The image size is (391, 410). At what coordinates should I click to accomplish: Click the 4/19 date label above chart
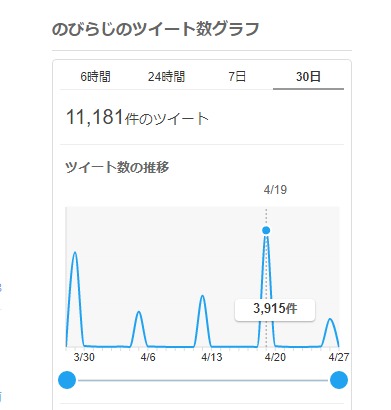coord(275,190)
